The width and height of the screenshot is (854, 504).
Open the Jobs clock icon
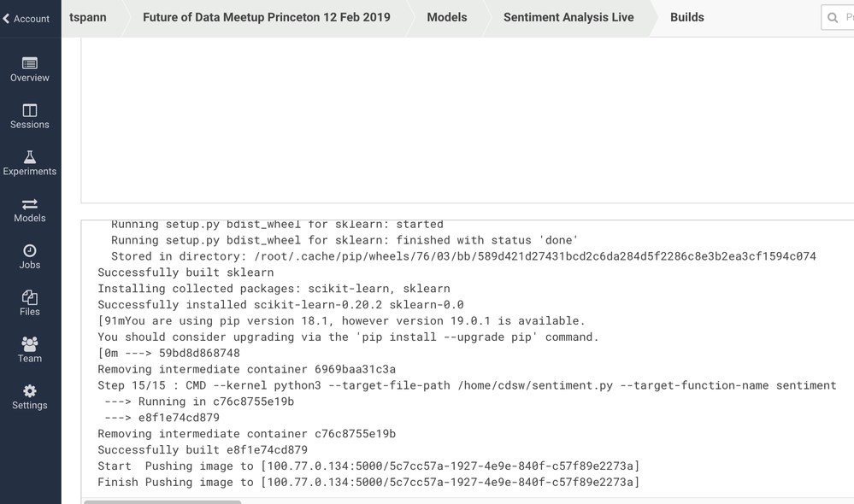point(30,251)
